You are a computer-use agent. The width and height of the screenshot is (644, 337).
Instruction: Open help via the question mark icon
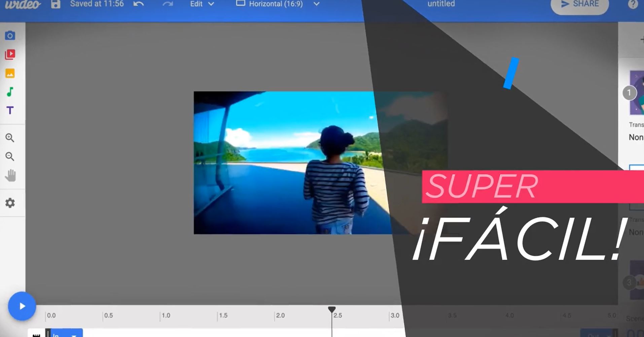(x=633, y=4)
